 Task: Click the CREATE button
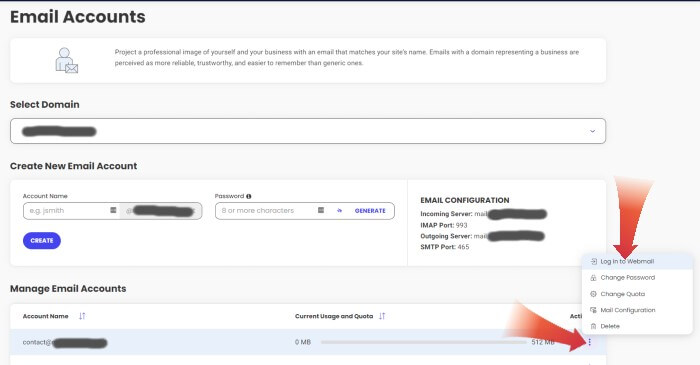pos(42,241)
